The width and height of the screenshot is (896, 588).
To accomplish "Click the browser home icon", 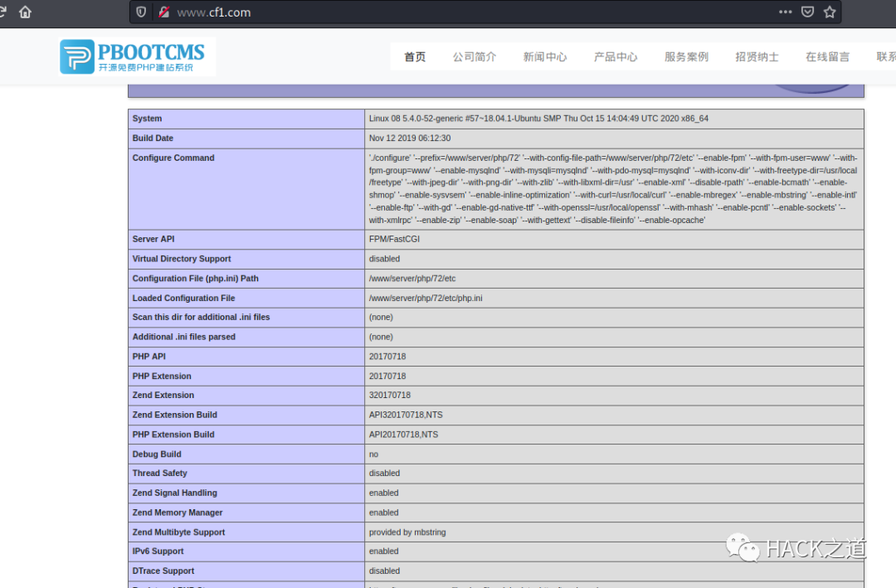I will point(25,12).
